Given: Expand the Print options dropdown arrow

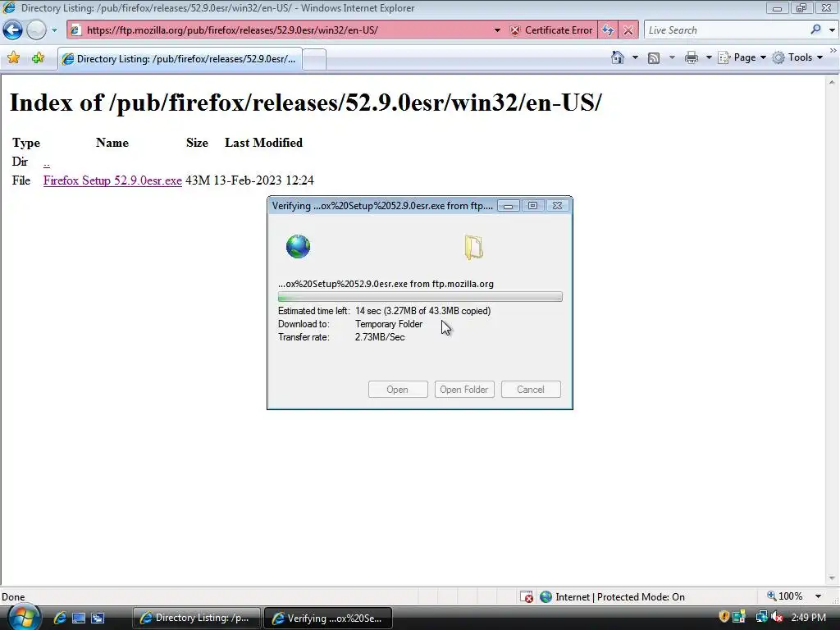Looking at the screenshot, I should (x=708, y=57).
